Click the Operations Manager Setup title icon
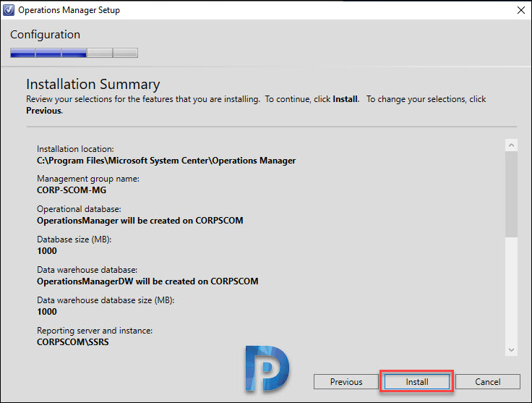The height and width of the screenshot is (403, 532). click(x=9, y=10)
